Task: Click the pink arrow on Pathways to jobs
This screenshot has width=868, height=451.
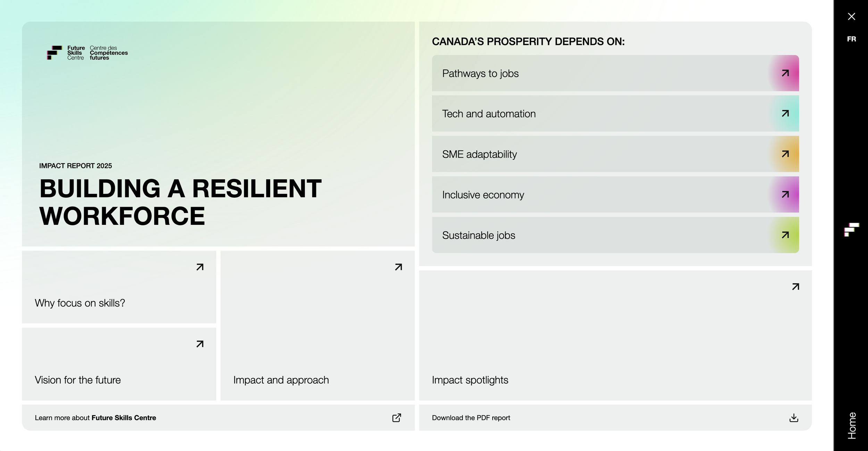Action: [785, 73]
